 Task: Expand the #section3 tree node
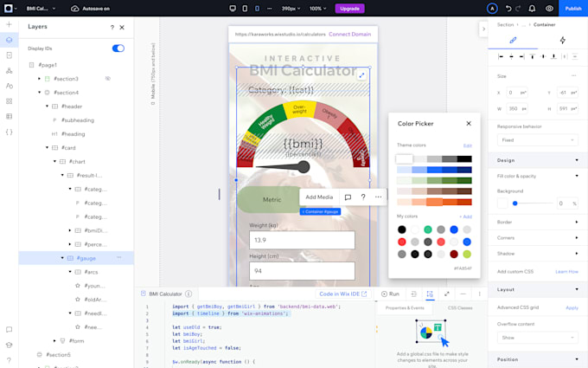pos(40,79)
